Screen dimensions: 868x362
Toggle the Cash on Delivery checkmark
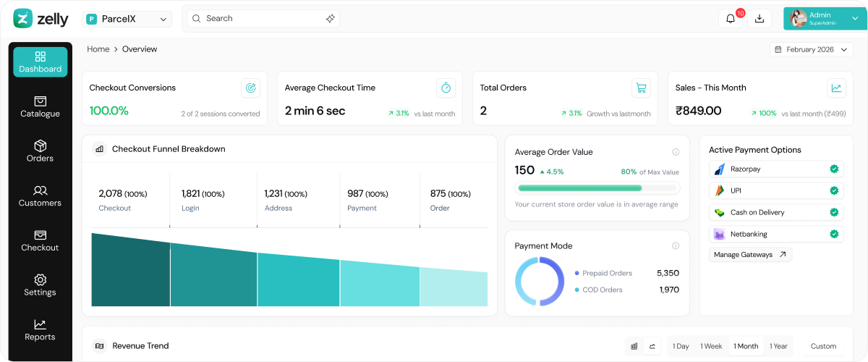click(x=834, y=213)
